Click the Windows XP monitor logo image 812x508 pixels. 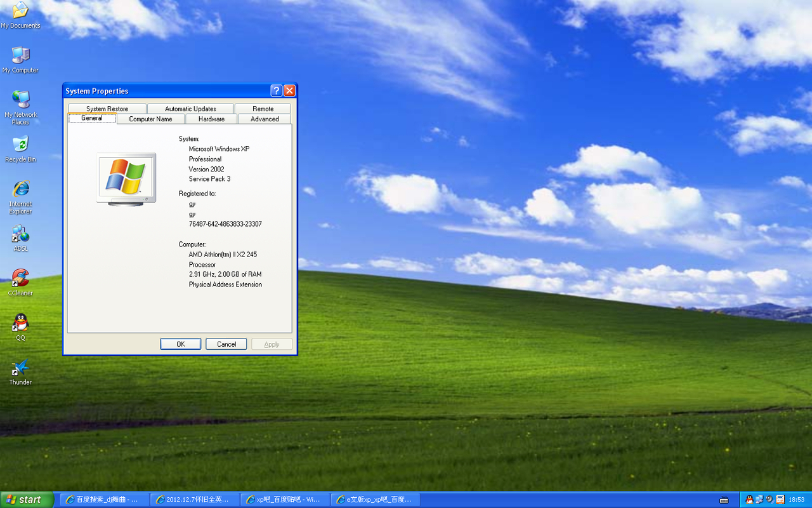[126, 178]
